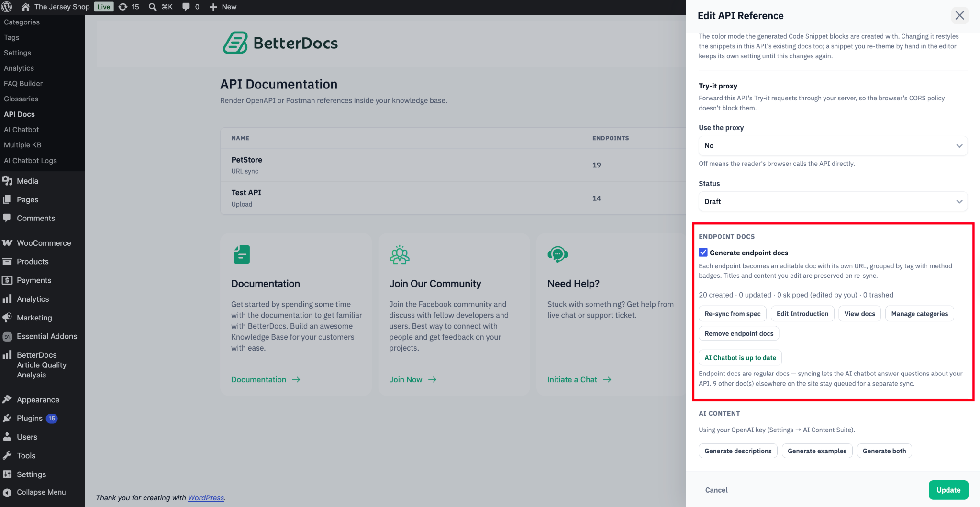Open Essential Addons icon
The image size is (980, 507).
[7, 336]
